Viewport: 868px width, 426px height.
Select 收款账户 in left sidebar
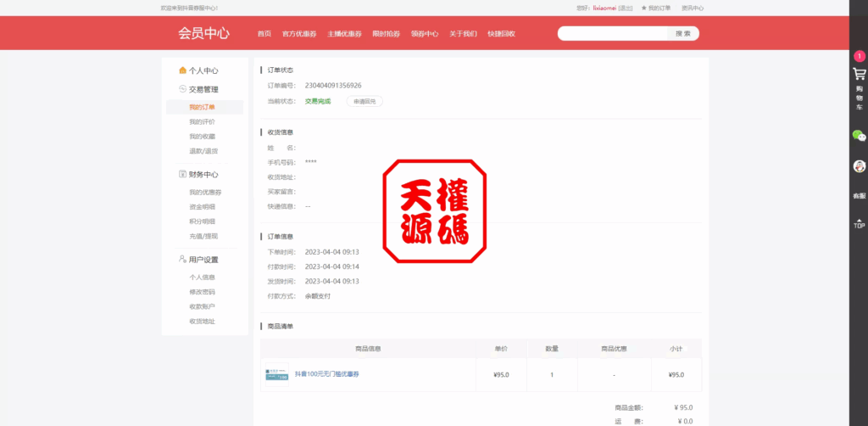(202, 306)
